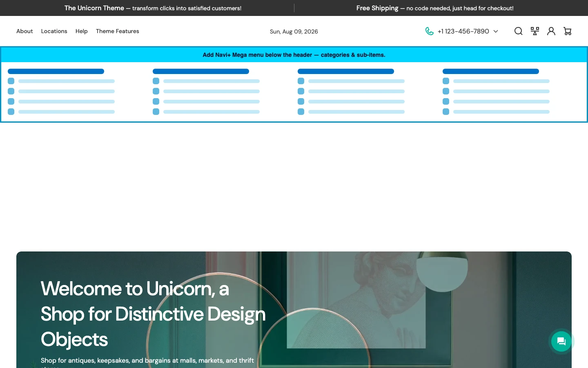Expand the phone number dropdown chevron
The image size is (588, 368).
coord(496,31)
